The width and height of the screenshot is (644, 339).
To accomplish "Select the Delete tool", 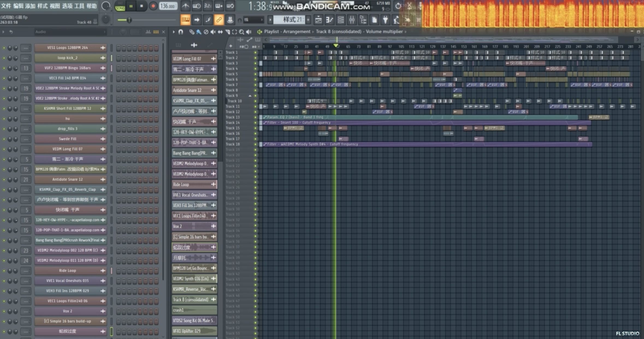I will [206, 32].
